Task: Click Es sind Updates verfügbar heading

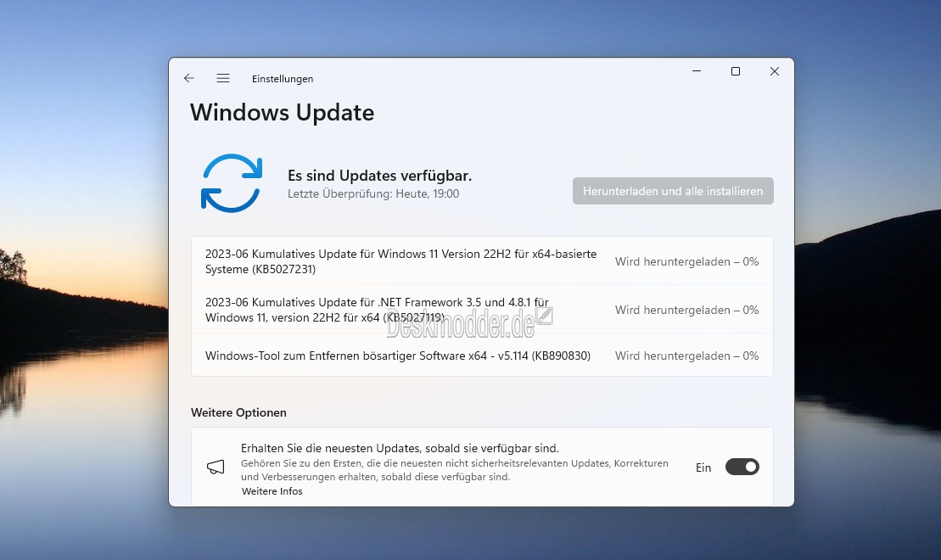Action: coord(379,176)
